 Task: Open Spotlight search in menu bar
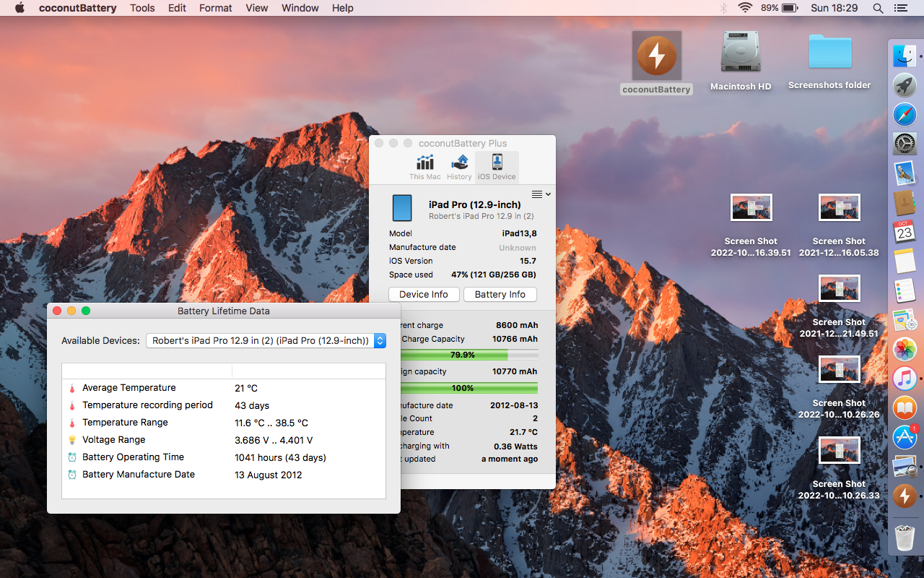[x=878, y=8]
